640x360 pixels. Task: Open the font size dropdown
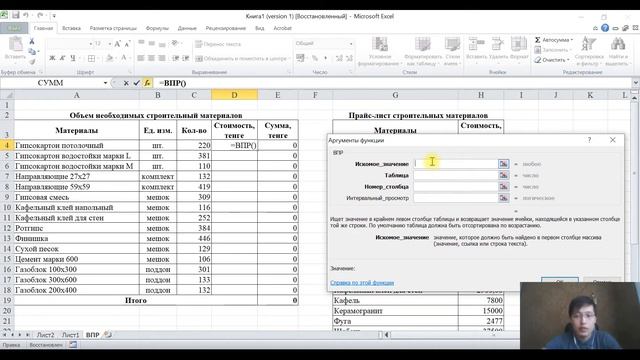point(109,44)
